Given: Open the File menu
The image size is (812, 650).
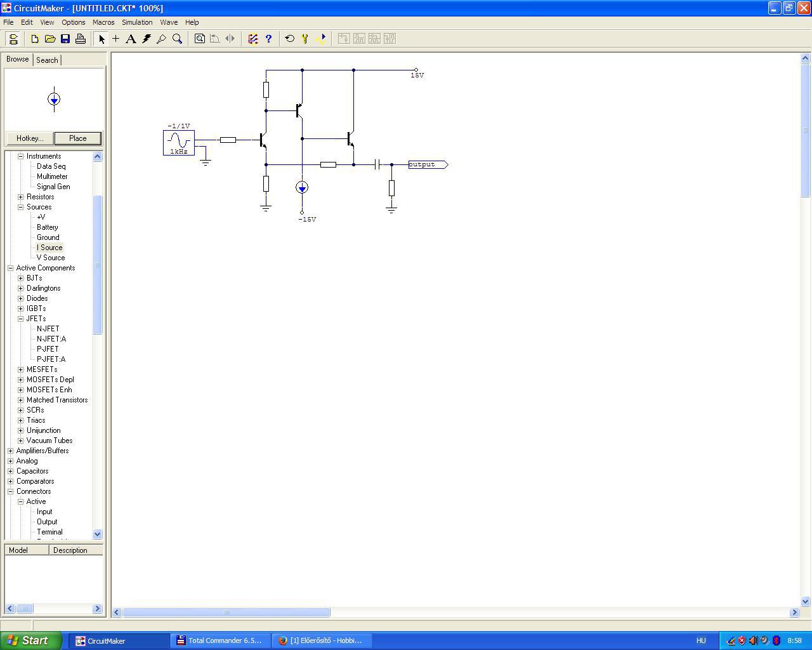Looking at the screenshot, I should click(x=8, y=22).
